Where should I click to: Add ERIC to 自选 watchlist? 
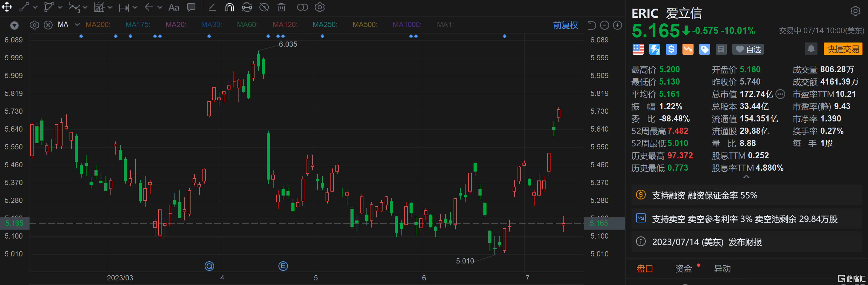(x=748, y=49)
